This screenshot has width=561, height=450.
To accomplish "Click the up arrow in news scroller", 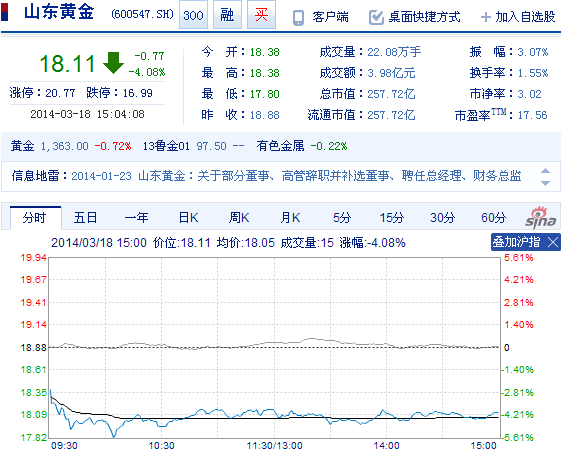I will point(545,171).
